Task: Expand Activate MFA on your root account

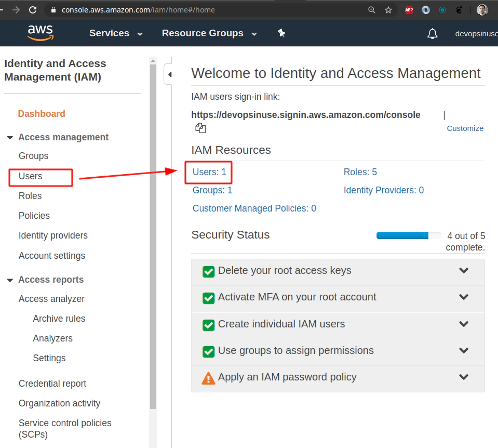Action: click(463, 297)
